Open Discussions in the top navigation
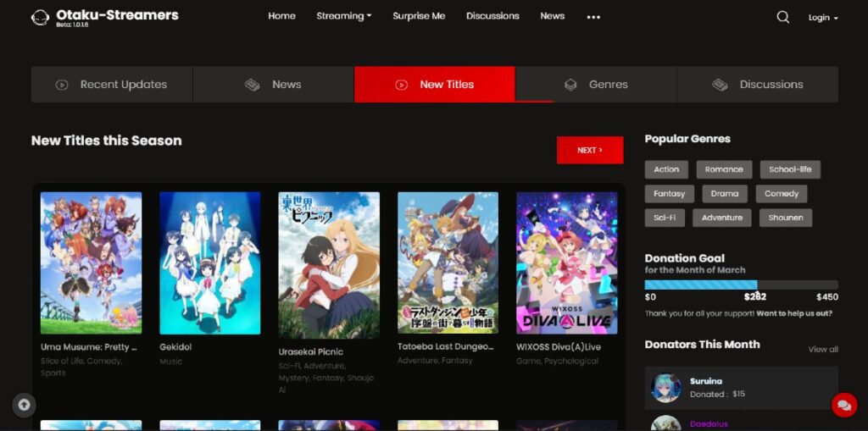868x431 pixels. click(492, 16)
